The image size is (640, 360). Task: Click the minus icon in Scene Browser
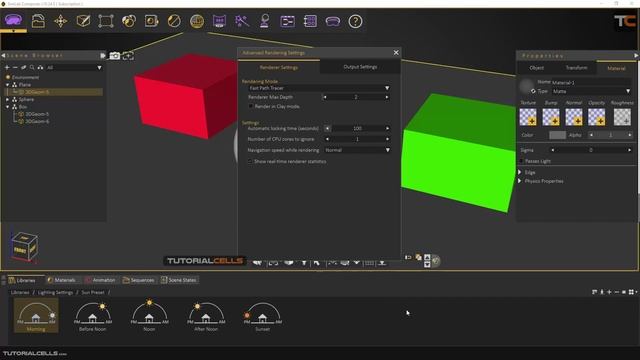pyautogui.click(x=15, y=67)
